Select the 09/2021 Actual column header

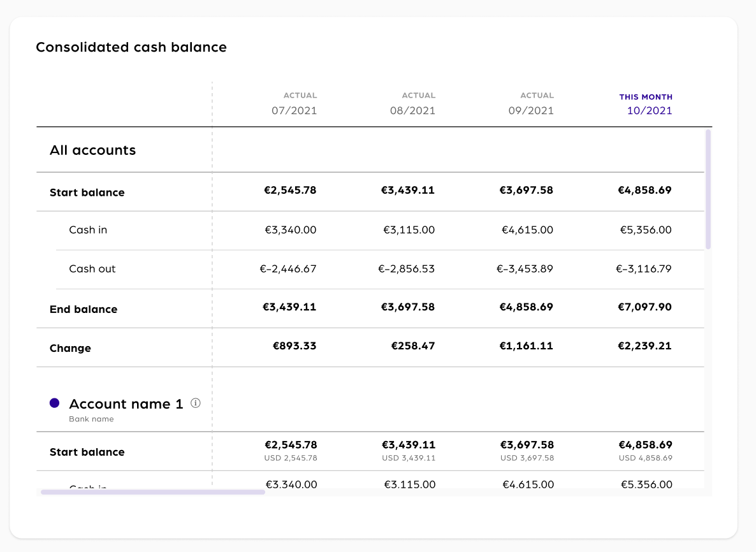(531, 104)
